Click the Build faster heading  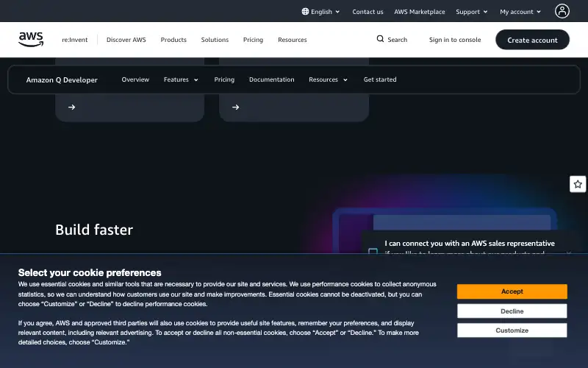(x=94, y=230)
